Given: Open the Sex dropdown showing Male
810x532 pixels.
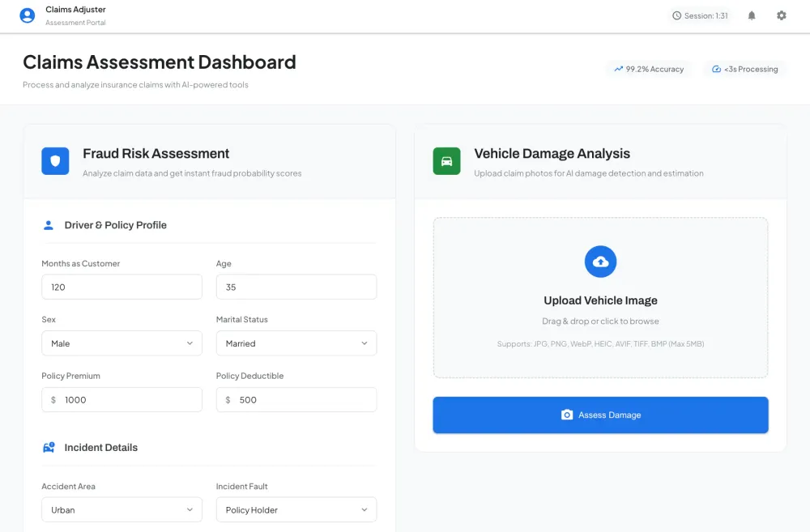Looking at the screenshot, I should pyautogui.click(x=122, y=343).
